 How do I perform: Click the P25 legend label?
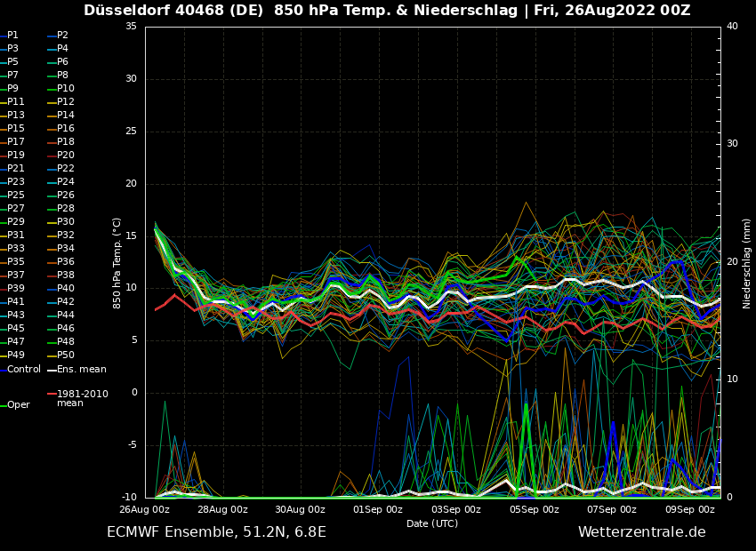pos(16,196)
